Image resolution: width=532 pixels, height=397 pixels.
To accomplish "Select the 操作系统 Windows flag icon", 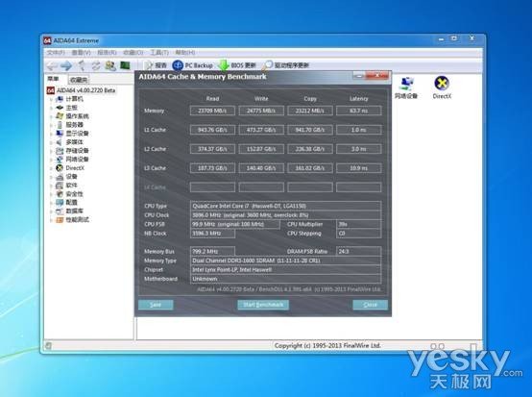I will coord(60,116).
